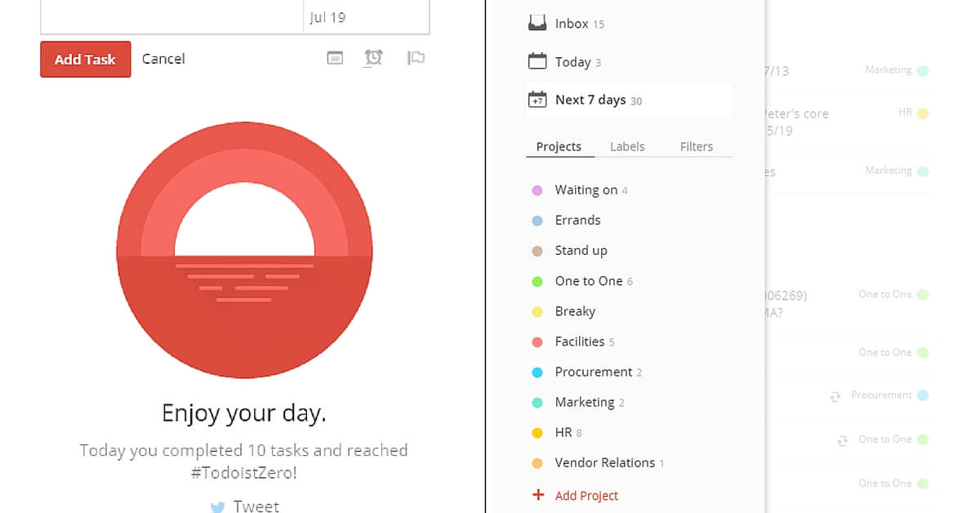Click the Today calendar icon
The height and width of the screenshot is (513, 980).
[537, 61]
